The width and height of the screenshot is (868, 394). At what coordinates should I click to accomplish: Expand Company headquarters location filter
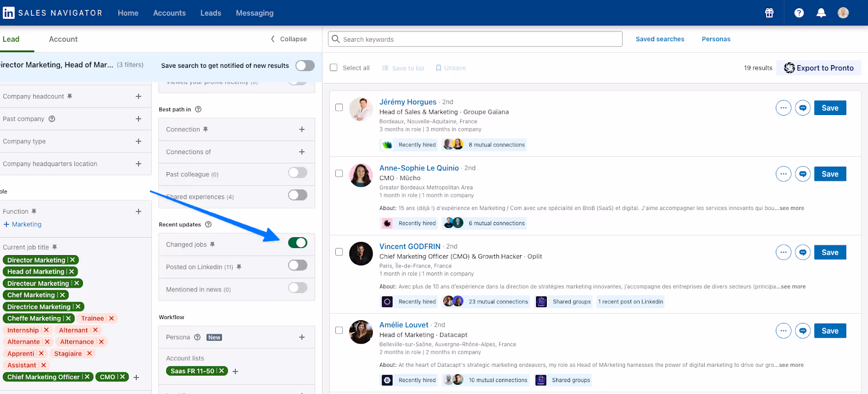(x=138, y=163)
